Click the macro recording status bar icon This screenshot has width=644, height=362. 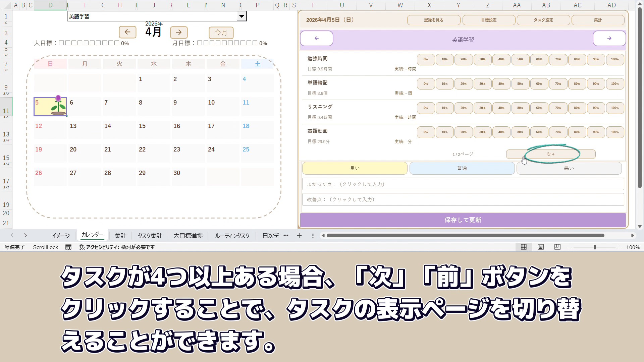pyautogui.click(x=68, y=247)
